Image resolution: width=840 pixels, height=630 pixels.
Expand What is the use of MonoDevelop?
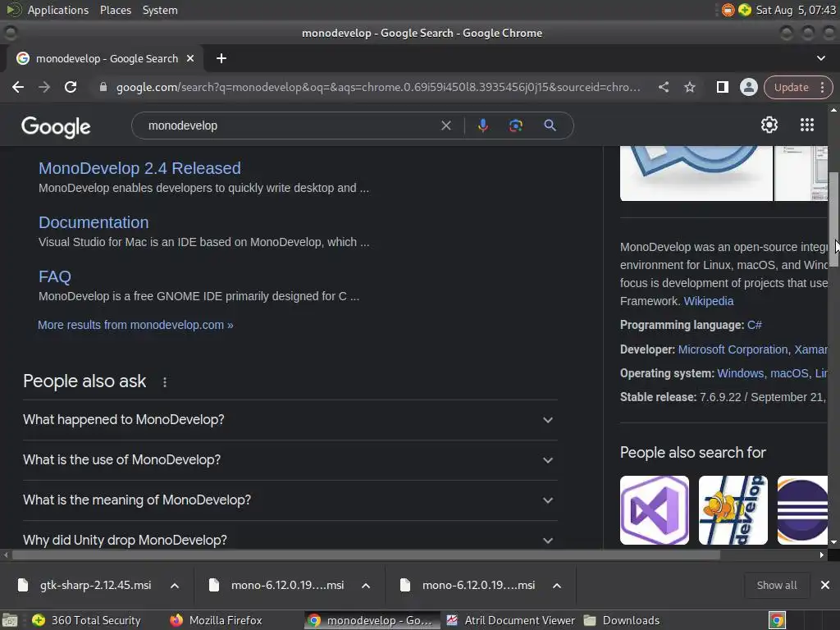tap(290, 460)
